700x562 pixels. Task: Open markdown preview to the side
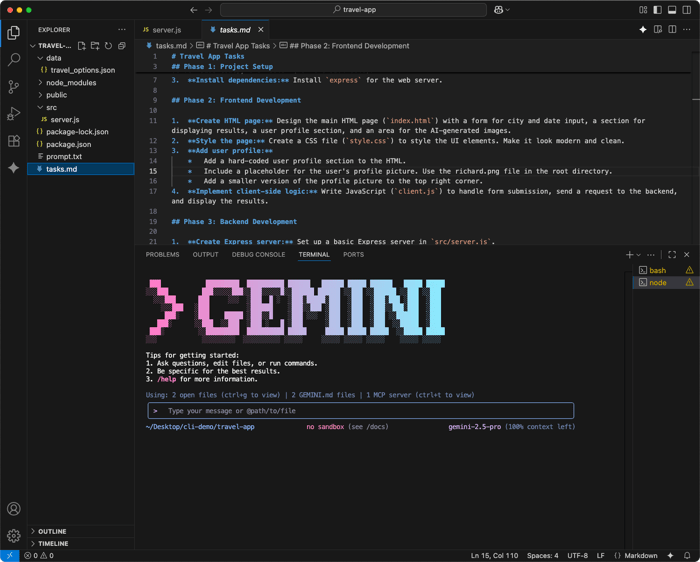pos(657,30)
